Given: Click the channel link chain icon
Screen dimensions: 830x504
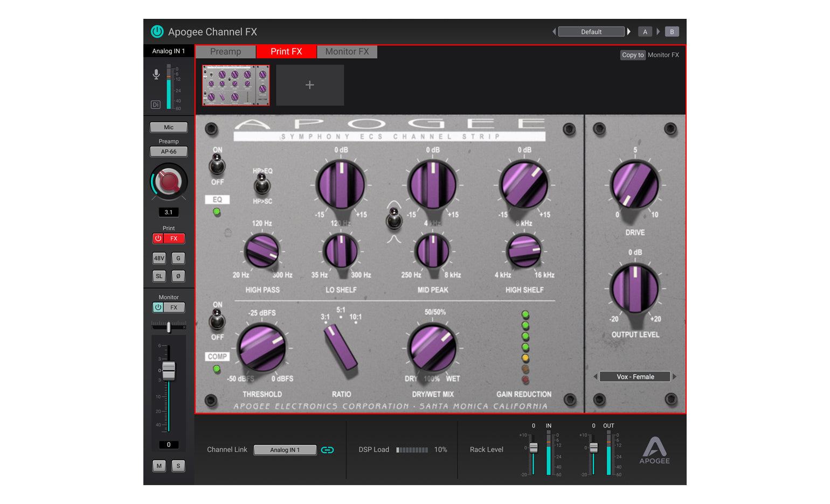Looking at the screenshot, I should [328, 449].
